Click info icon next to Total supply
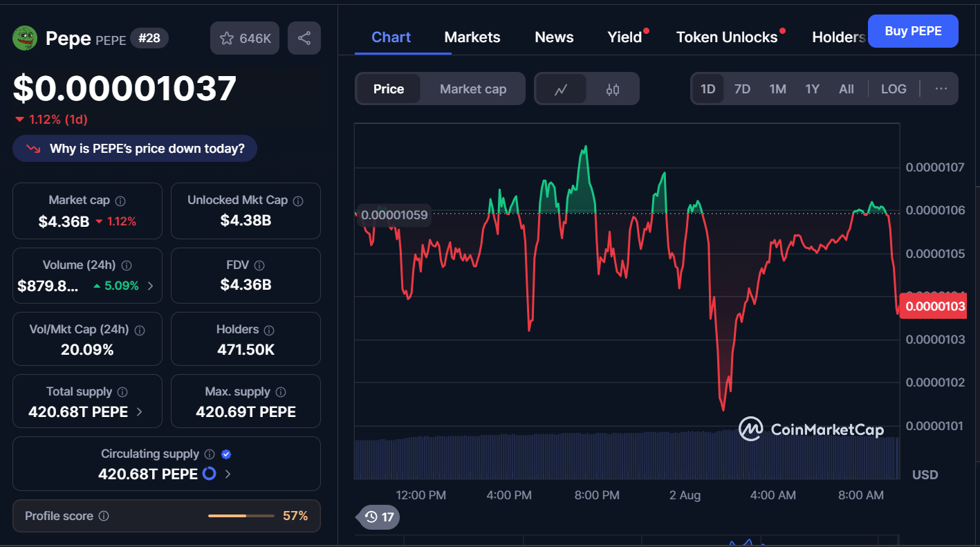The image size is (980, 547). 122,392
